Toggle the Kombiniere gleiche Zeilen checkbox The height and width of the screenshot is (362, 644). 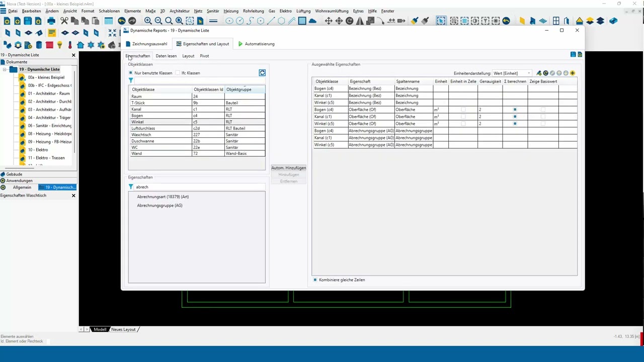pos(315,280)
